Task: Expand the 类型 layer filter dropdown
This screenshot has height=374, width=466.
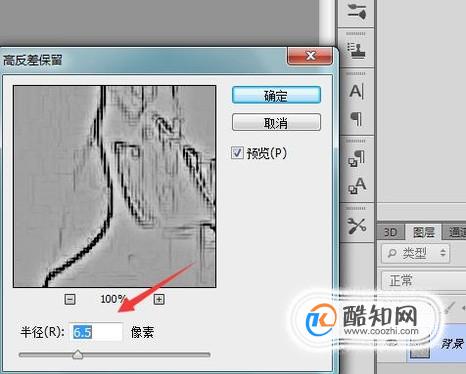Action: 416,253
